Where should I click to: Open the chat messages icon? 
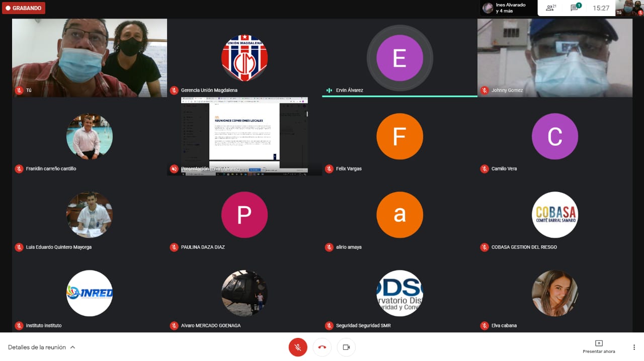tap(575, 8)
